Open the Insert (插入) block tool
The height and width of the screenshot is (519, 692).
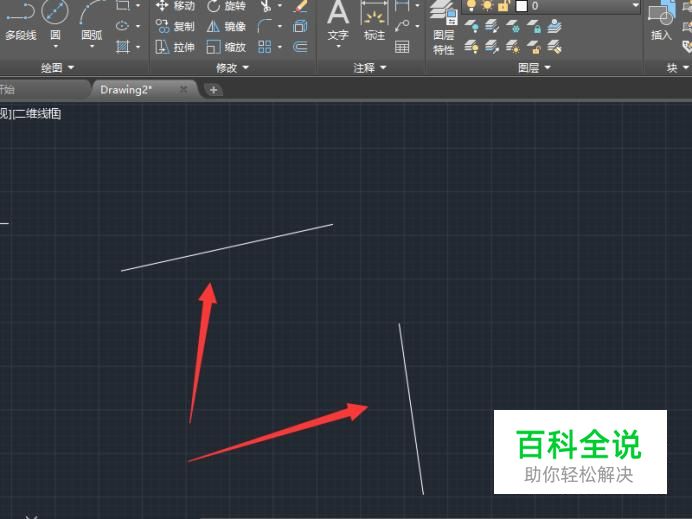tap(661, 20)
